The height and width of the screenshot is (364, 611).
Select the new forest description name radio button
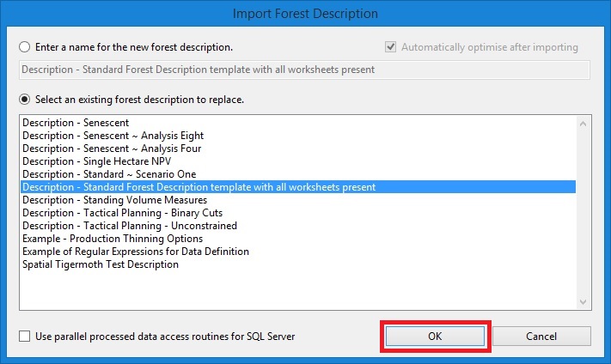click(x=25, y=47)
